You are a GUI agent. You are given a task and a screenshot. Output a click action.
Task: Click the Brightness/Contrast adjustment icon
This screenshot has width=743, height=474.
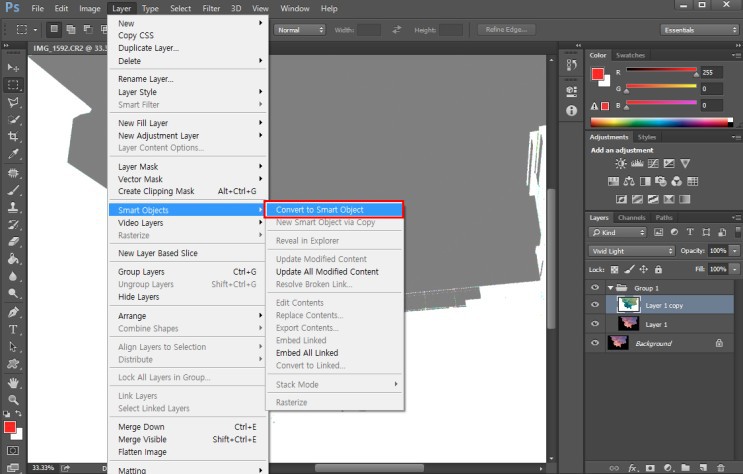click(621, 163)
